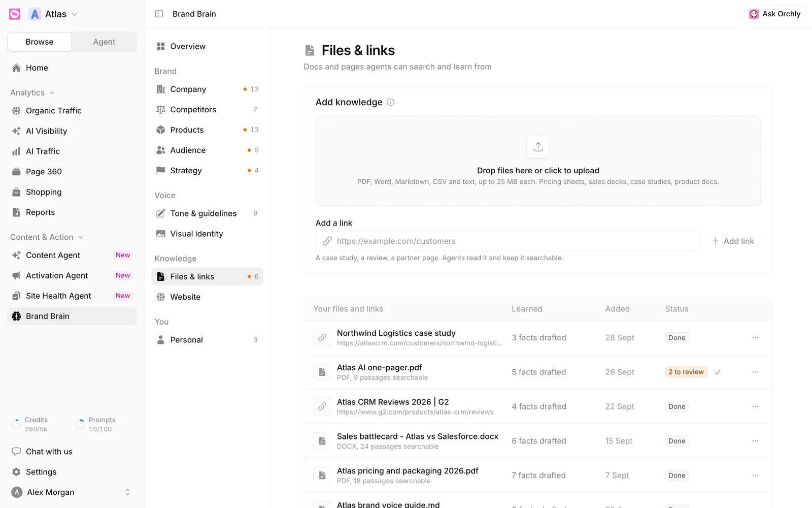Click the file icon of Atlas AI one-pager.pdf

coord(322,372)
